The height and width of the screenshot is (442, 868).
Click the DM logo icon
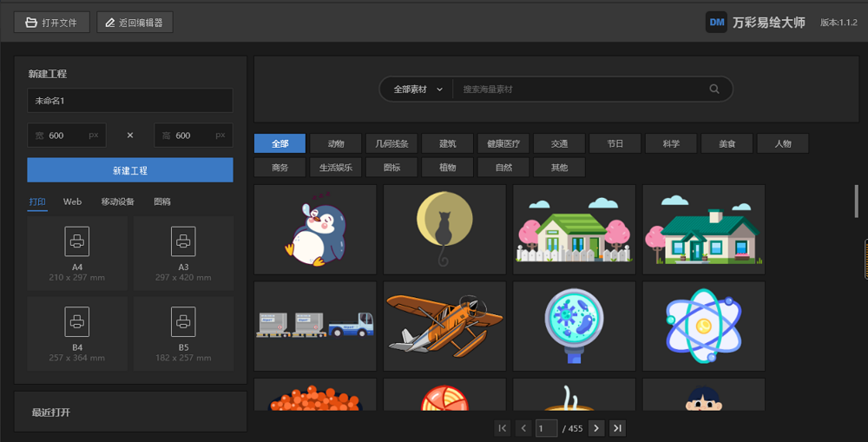point(716,23)
